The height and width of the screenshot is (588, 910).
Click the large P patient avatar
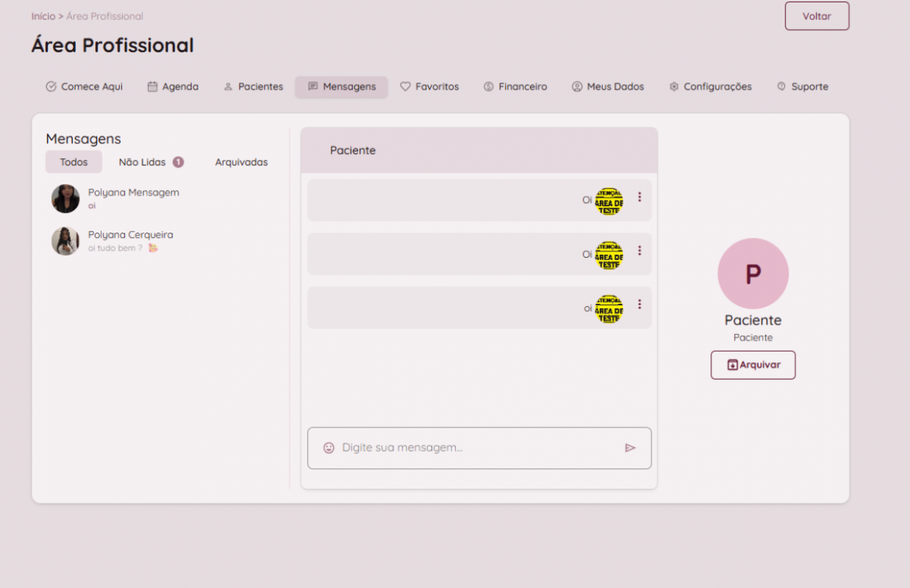click(x=752, y=274)
